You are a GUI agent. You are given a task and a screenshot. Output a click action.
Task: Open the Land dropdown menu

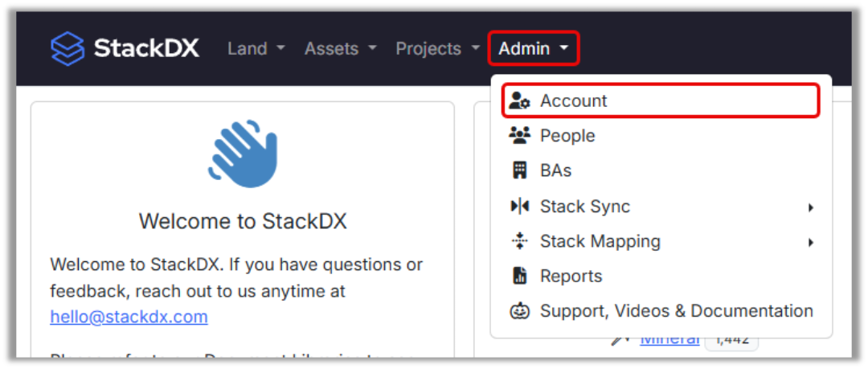coord(256,49)
